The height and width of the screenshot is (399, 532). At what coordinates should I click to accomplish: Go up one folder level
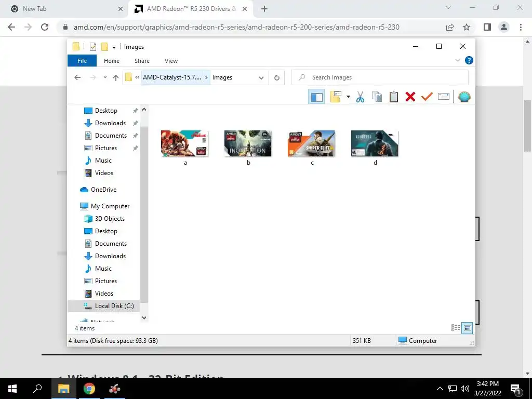coord(116,78)
